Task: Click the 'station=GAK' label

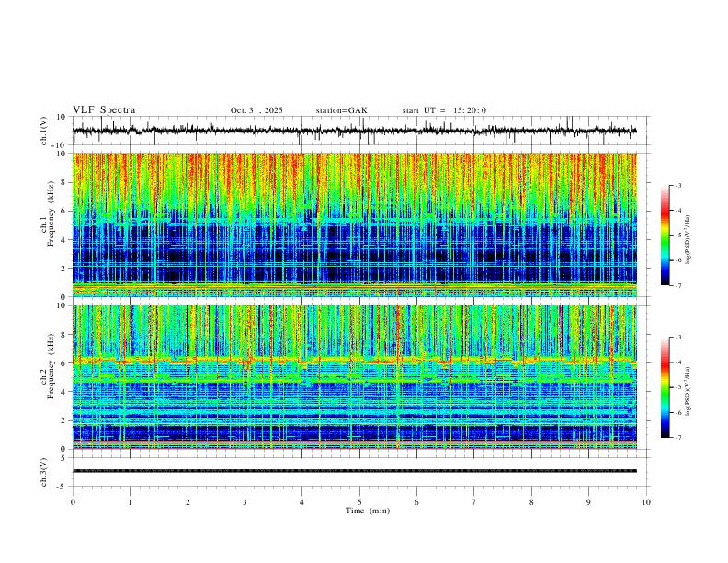Action: (x=341, y=110)
